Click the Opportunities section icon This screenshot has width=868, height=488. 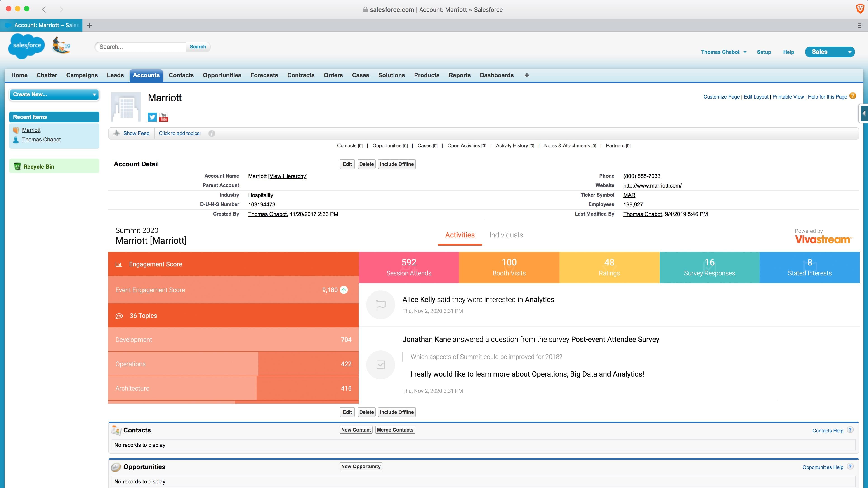click(x=116, y=467)
